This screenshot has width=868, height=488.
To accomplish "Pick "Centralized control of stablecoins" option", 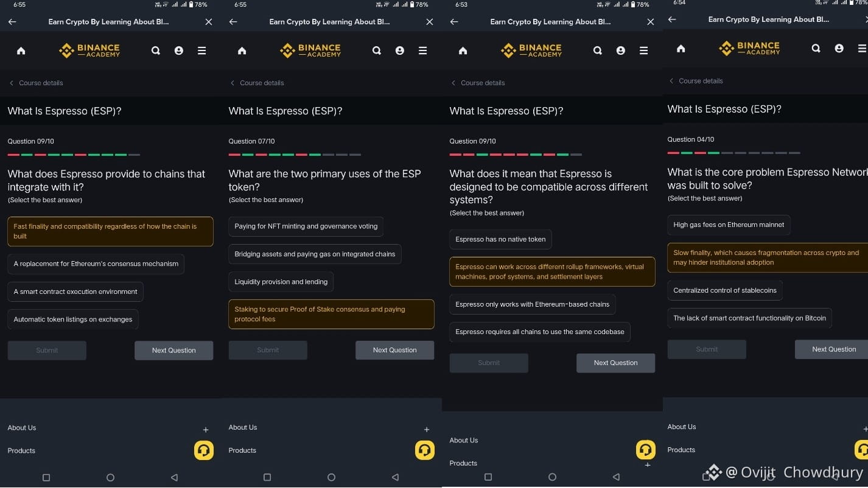I will coord(725,290).
